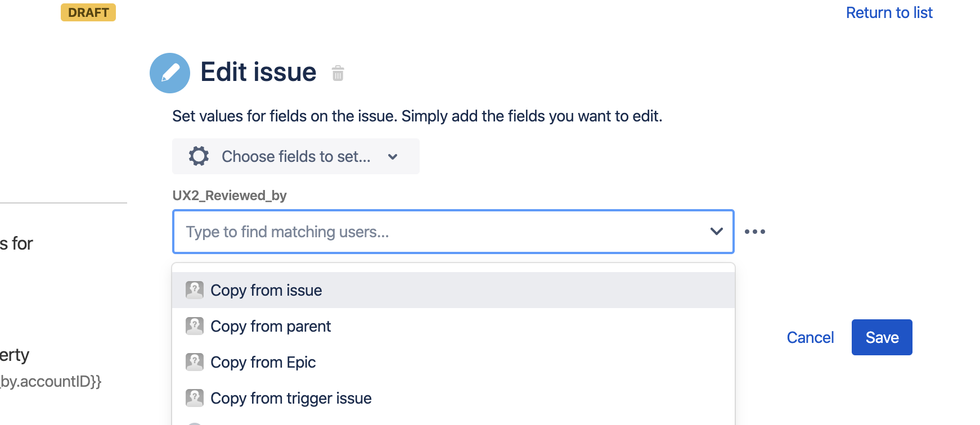Cancel the edit issue changes
The image size is (980, 425).
[x=810, y=337]
